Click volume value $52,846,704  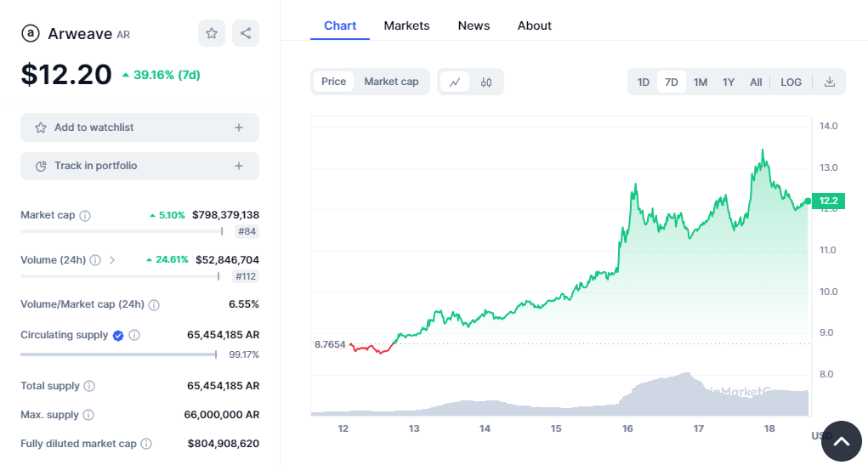(x=227, y=259)
